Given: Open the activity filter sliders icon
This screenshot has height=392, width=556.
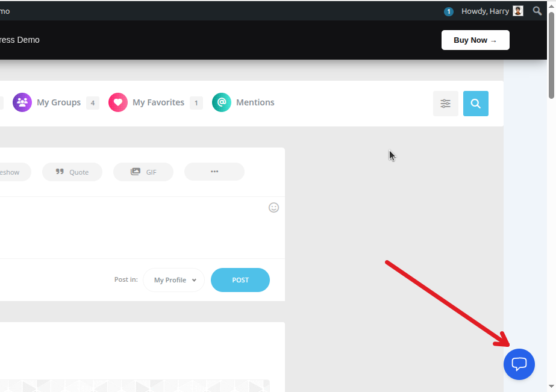Looking at the screenshot, I should click(445, 104).
